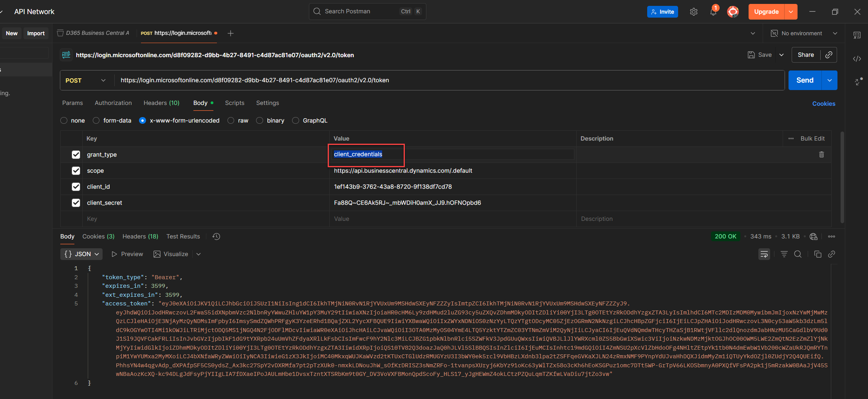Open the settings gear icon
The width and height of the screenshot is (868, 399).
(x=694, y=12)
